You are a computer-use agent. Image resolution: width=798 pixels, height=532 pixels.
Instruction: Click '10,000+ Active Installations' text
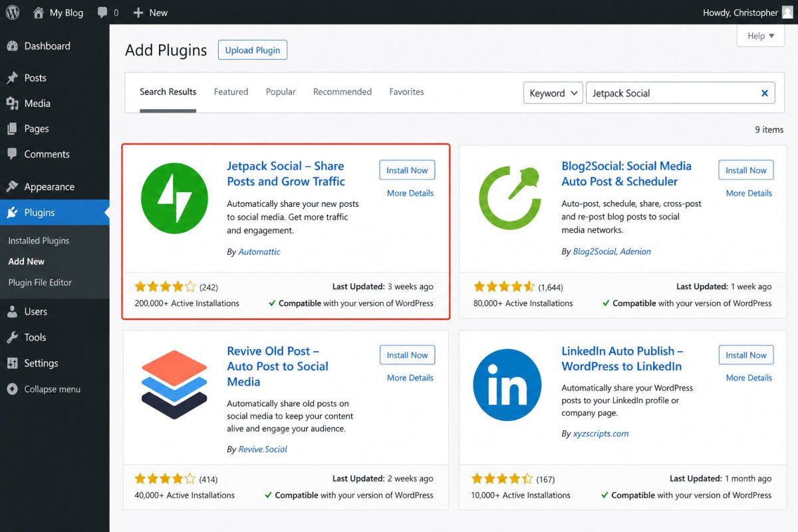pos(521,495)
